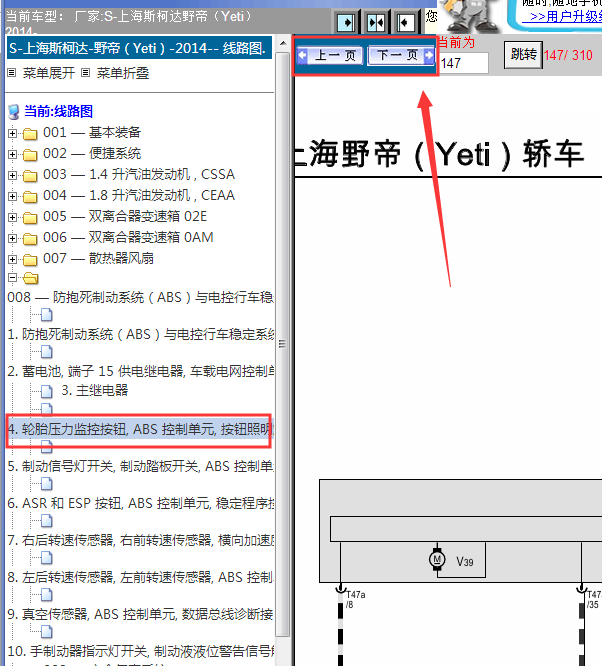Image resolution: width=602 pixels, height=666 pixels.
Task: Select 006 — 双离合器变速箱 0AM
Action: (x=128, y=237)
